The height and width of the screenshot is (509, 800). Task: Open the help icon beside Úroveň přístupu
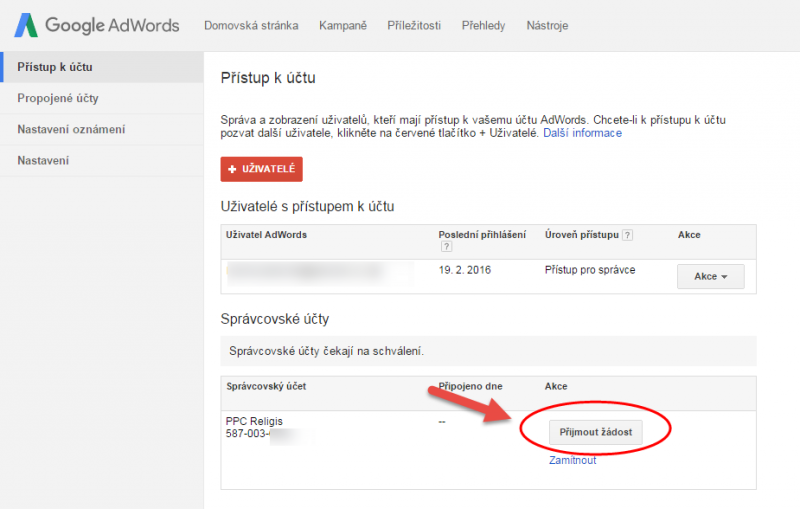pyautogui.click(x=628, y=235)
